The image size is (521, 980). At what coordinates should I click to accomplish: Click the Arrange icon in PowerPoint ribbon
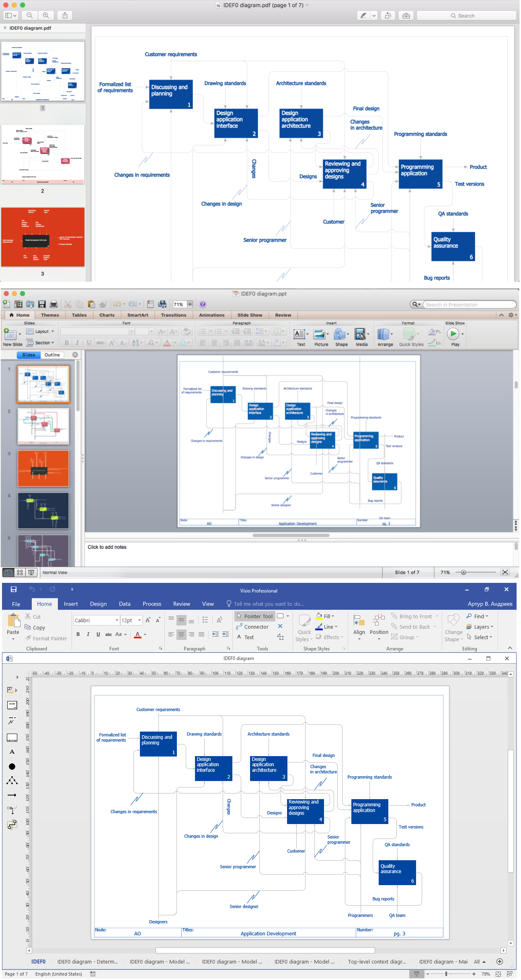[385, 337]
